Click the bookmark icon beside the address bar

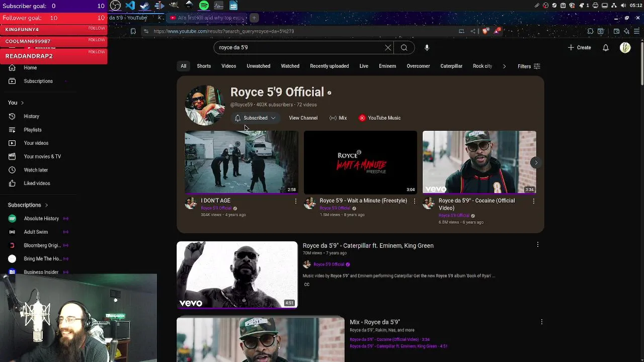[x=133, y=31]
